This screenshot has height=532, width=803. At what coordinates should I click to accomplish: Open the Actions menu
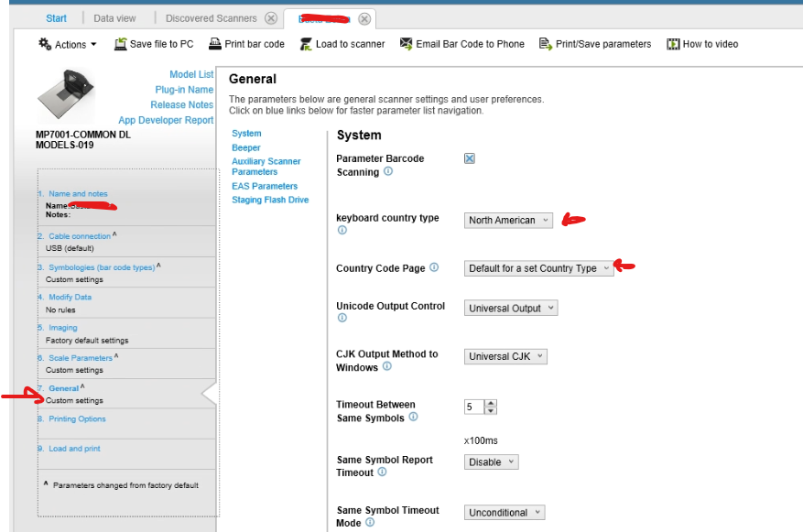point(68,44)
